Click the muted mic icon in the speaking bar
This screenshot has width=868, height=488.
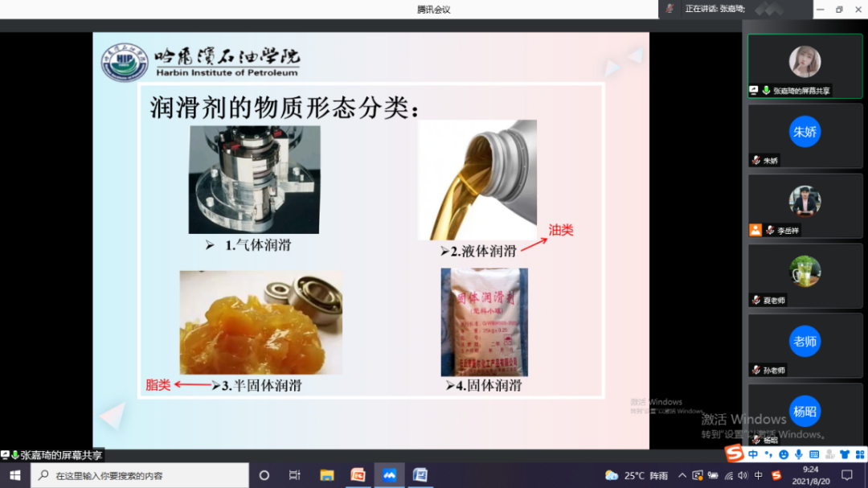pyautogui.click(x=669, y=9)
